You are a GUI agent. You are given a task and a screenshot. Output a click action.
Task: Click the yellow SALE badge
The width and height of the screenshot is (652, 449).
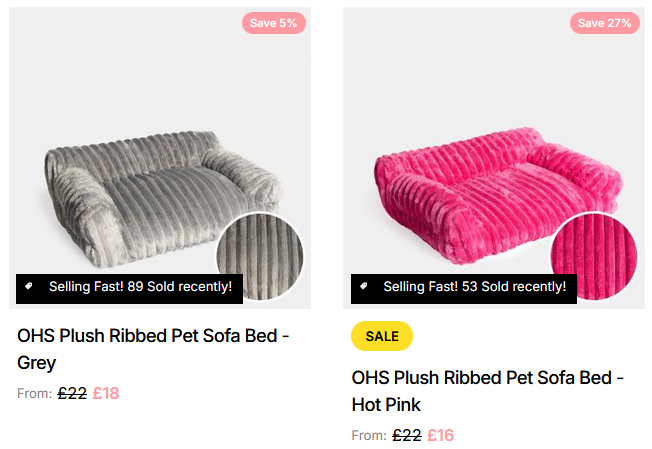[382, 337]
